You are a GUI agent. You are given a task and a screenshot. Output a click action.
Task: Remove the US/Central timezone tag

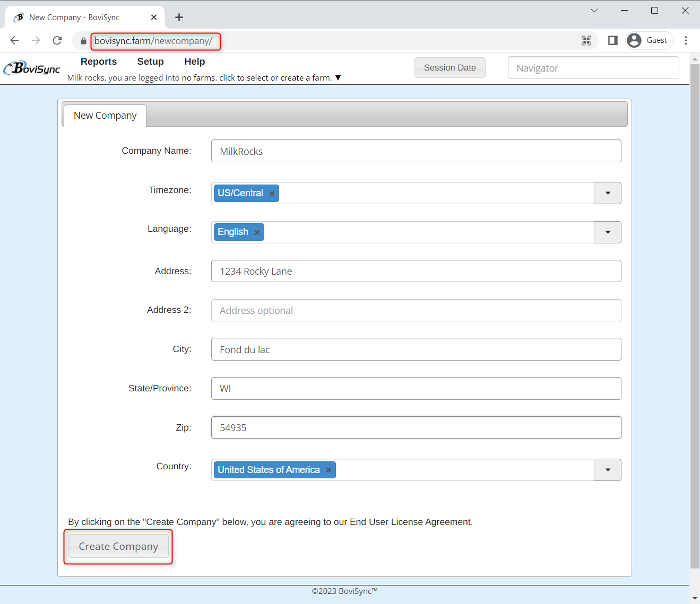click(272, 194)
